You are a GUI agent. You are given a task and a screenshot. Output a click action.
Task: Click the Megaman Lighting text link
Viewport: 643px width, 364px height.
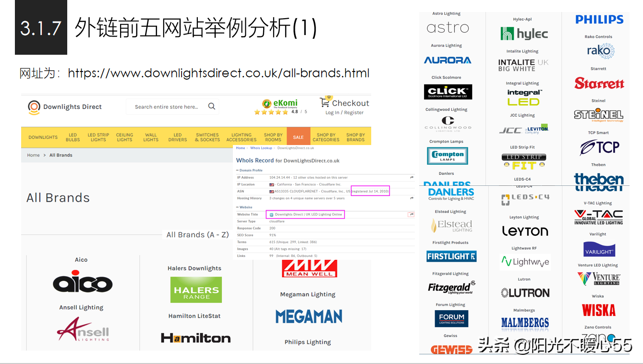(x=308, y=294)
